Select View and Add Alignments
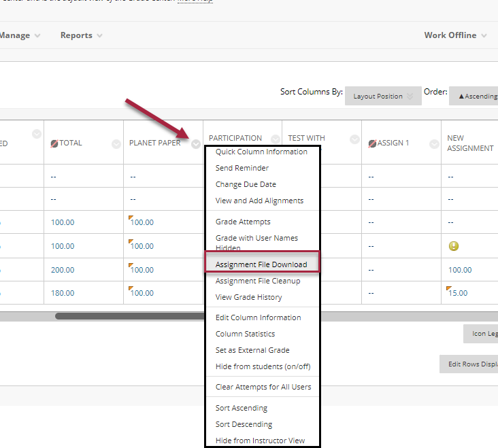The image size is (498, 448). click(x=259, y=201)
